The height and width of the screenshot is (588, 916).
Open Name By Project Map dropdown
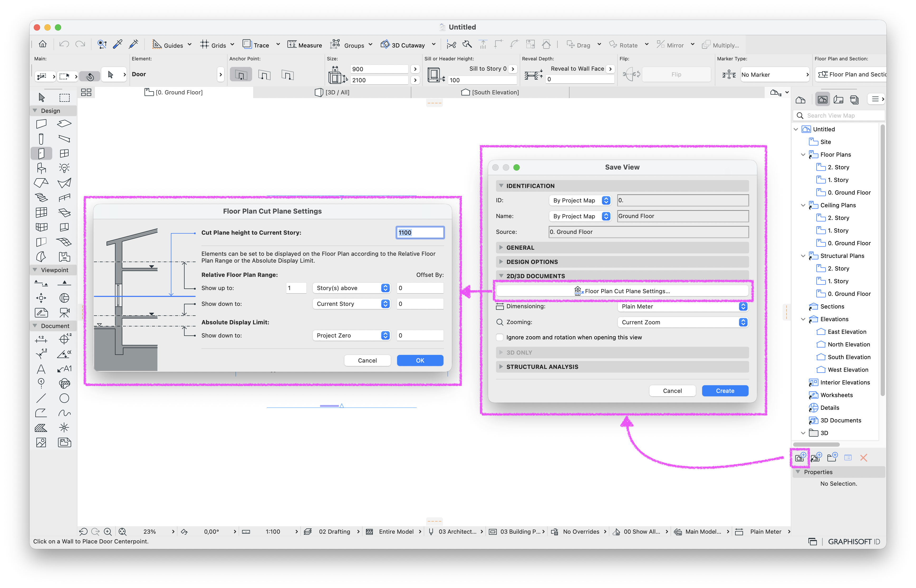pyautogui.click(x=580, y=216)
